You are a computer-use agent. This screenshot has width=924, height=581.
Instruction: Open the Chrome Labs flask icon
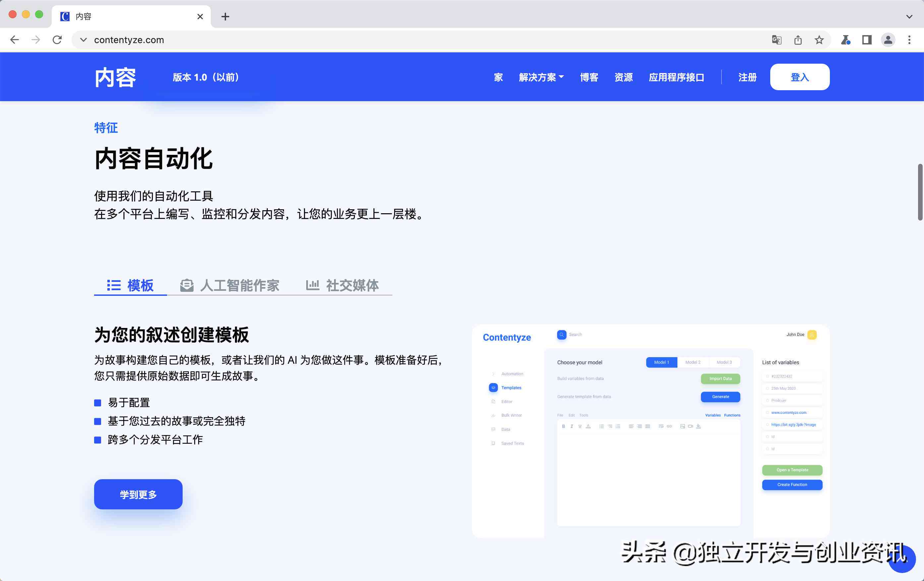pos(845,39)
